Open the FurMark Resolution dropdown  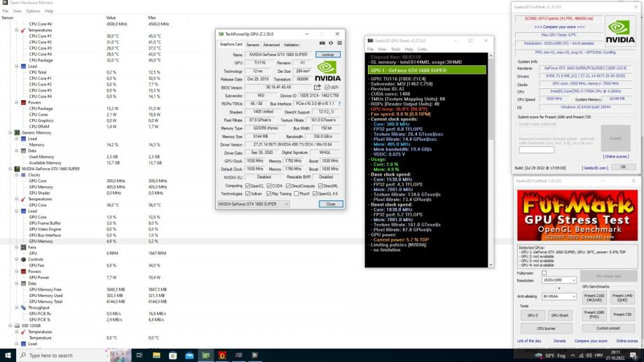point(559,280)
